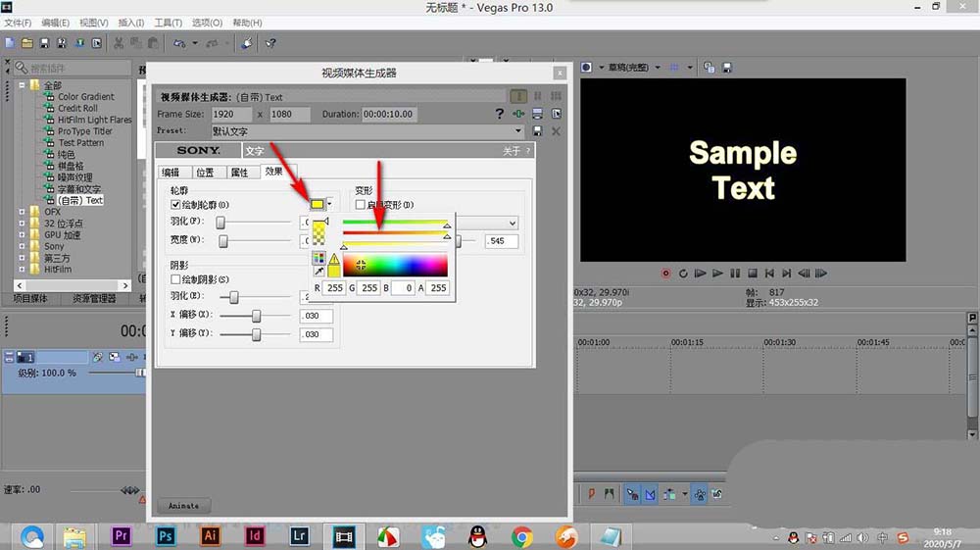Open the 帮助(H) menu
This screenshot has height=550, width=980.
tap(247, 23)
